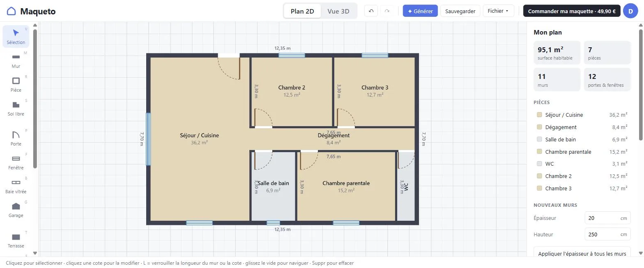Click the right panel scrollbar
Viewport: 644px width, 268px height.
click(641, 84)
